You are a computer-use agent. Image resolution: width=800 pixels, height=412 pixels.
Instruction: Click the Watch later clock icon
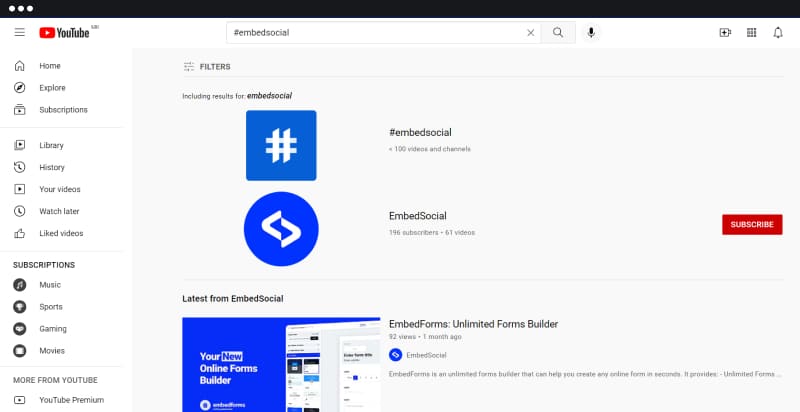point(19,211)
